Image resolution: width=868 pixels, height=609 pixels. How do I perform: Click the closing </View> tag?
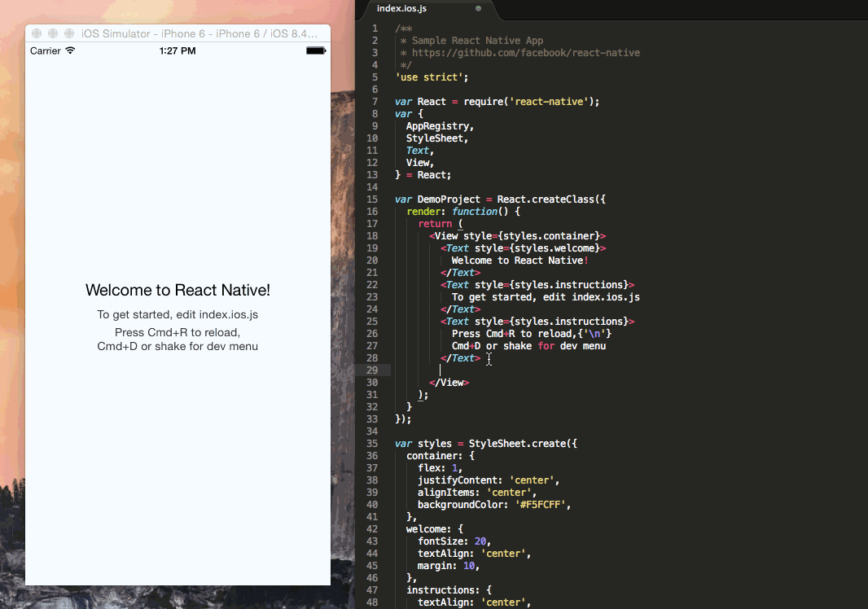point(449,383)
